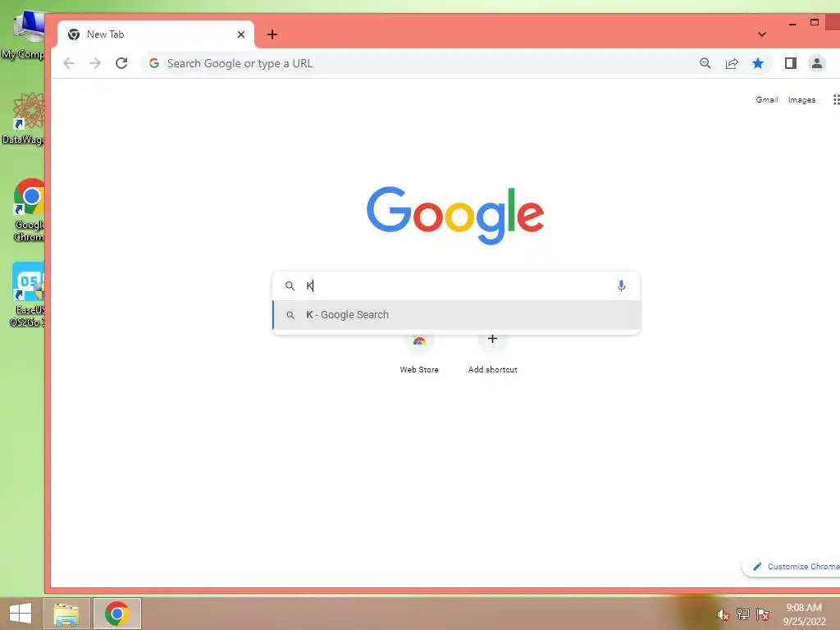Share this page icon
Screen dimensions: 840x630
click(731, 63)
